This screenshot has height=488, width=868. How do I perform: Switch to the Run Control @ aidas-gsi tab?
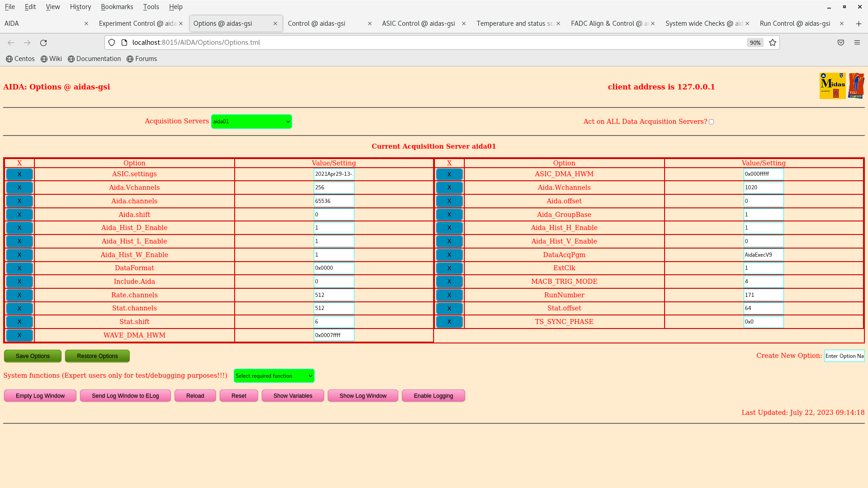pos(795,23)
